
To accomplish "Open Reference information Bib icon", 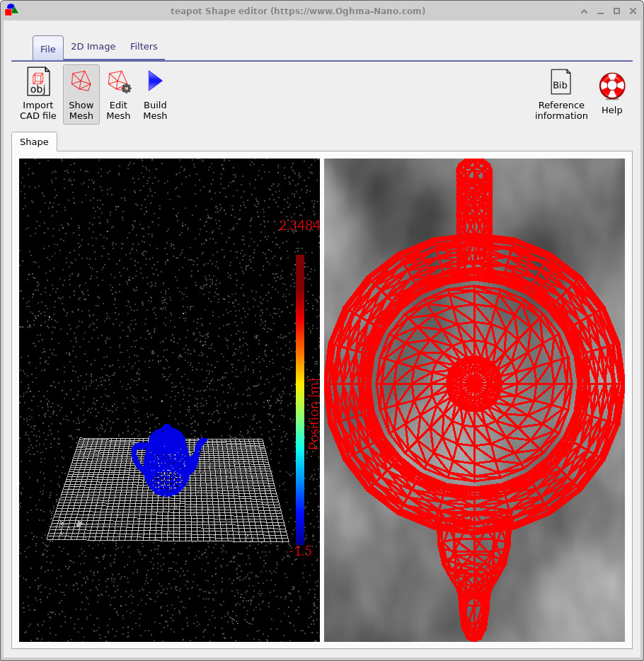I will 560,84.
